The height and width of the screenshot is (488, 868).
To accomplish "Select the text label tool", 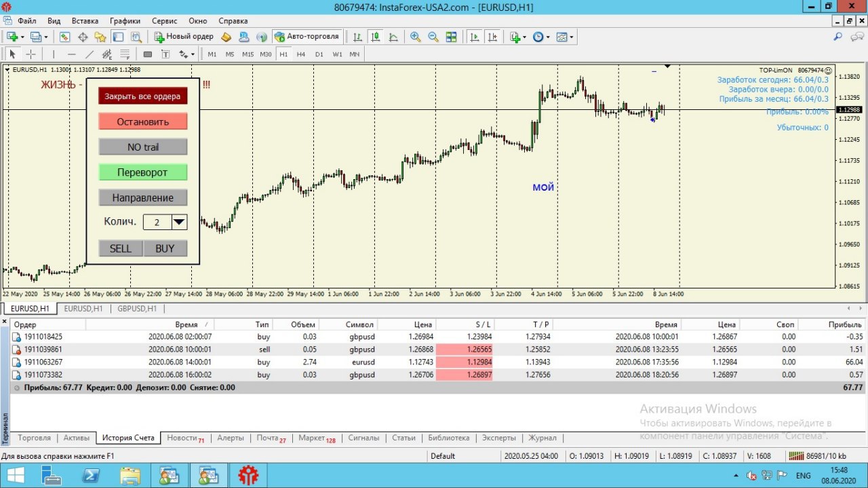I will pyautogui.click(x=165, y=54).
